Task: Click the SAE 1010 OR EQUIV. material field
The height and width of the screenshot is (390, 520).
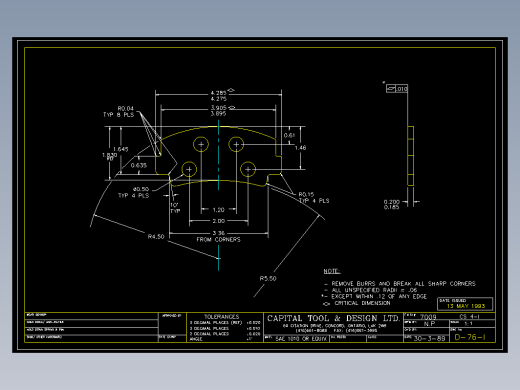Action: [x=301, y=339]
